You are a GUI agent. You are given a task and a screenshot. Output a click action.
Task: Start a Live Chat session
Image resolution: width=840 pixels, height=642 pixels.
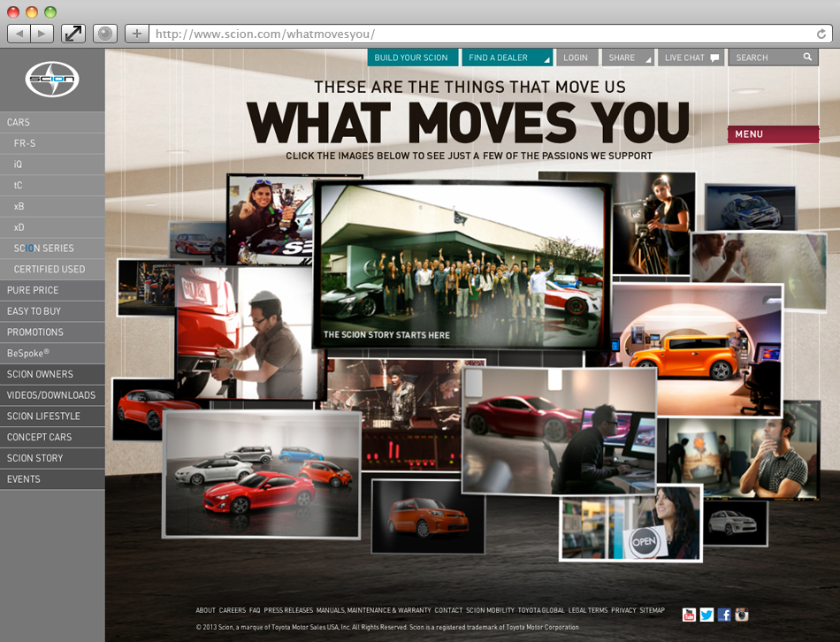(x=691, y=57)
